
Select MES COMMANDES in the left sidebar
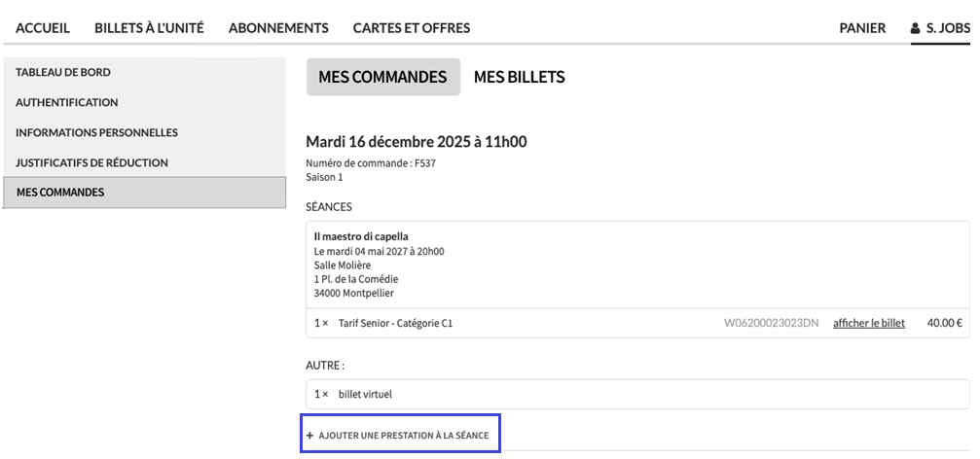point(60,193)
